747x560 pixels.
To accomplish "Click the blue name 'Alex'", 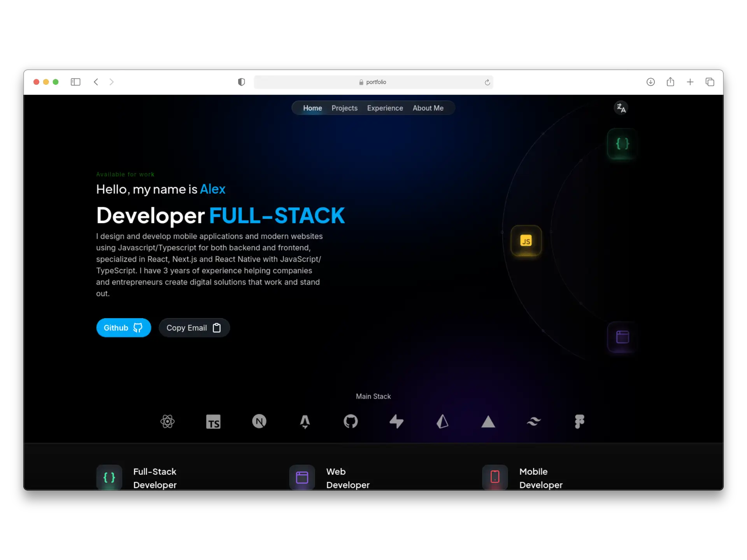I will (x=212, y=189).
